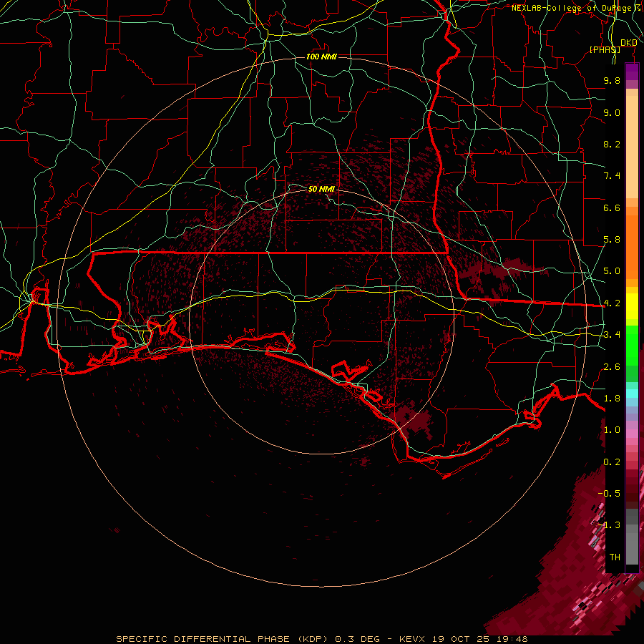
Task: Click the Specific Differential Phase caption
Action: pos(321,639)
